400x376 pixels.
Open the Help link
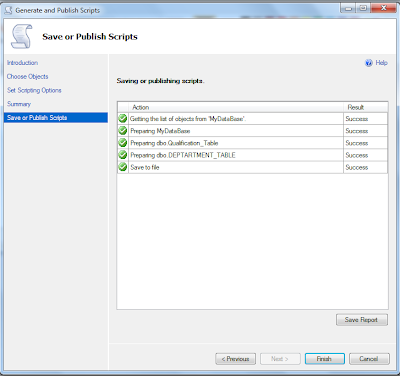pyautogui.click(x=381, y=63)
